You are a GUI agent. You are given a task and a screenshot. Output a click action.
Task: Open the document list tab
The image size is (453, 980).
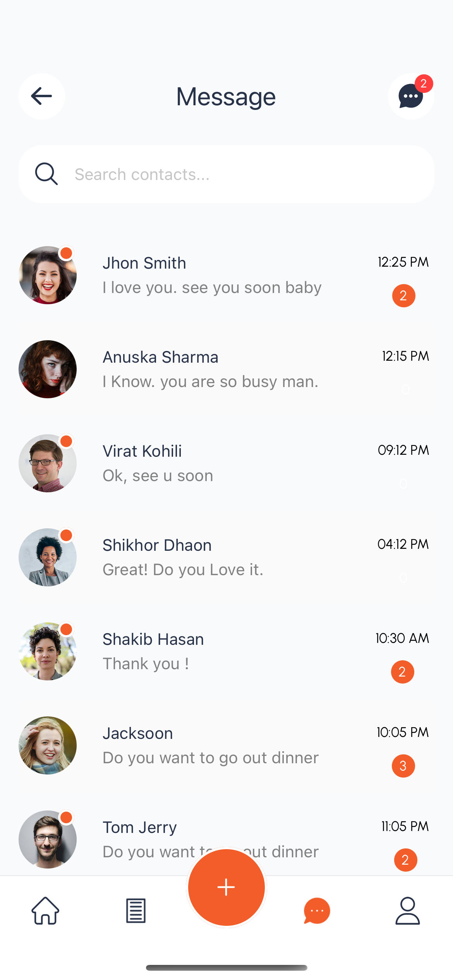[136, 911]
